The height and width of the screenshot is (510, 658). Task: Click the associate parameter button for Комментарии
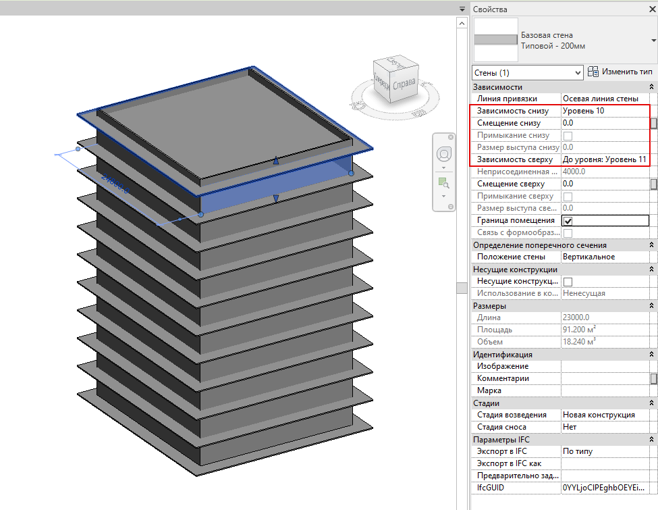click(653, 379)
